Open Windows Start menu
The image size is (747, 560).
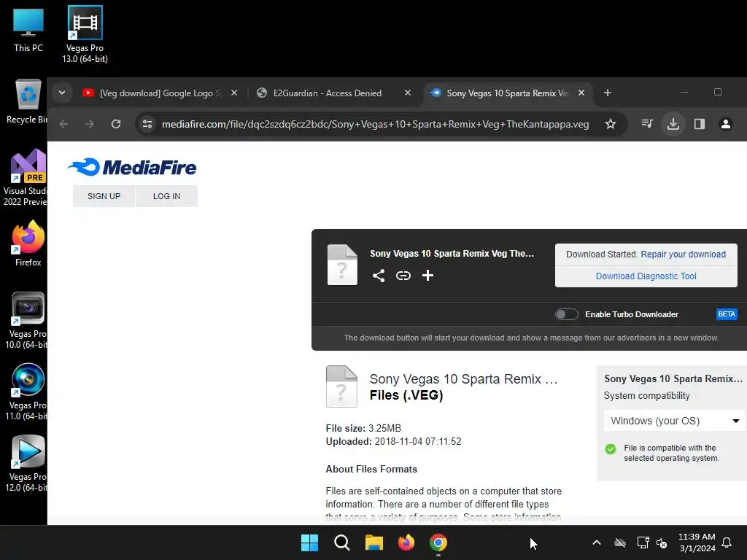[x=309, y=542]
